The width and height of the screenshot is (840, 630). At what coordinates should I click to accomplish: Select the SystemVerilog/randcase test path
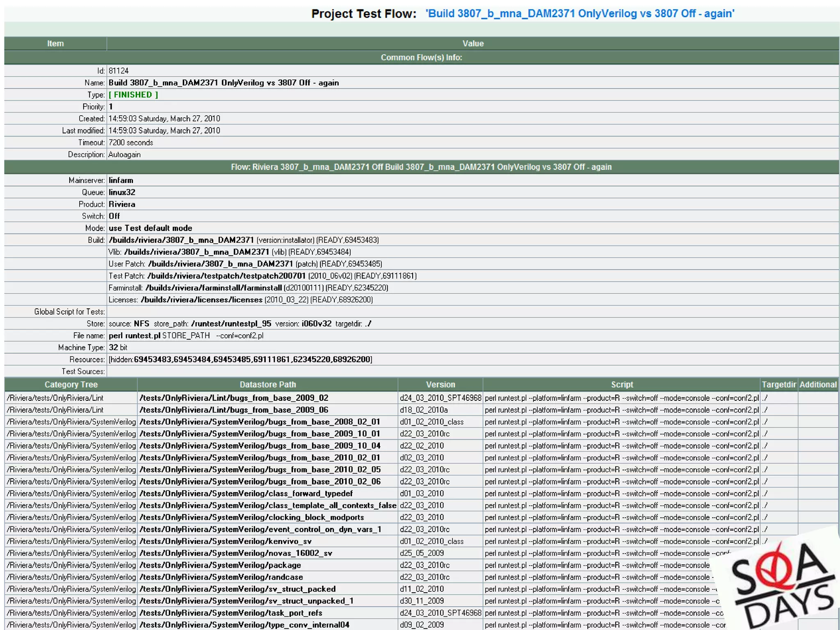(x=221, y=577)
